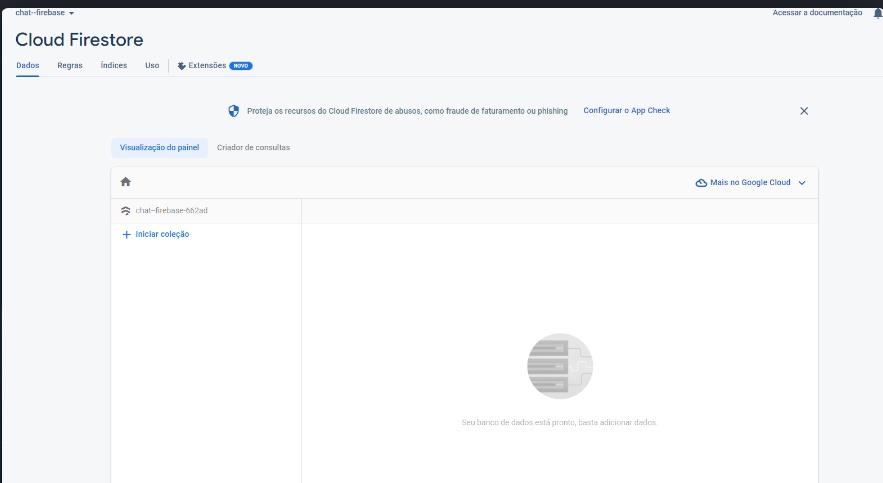Click the App Check shield icon
883x483 pixels.
233,111
